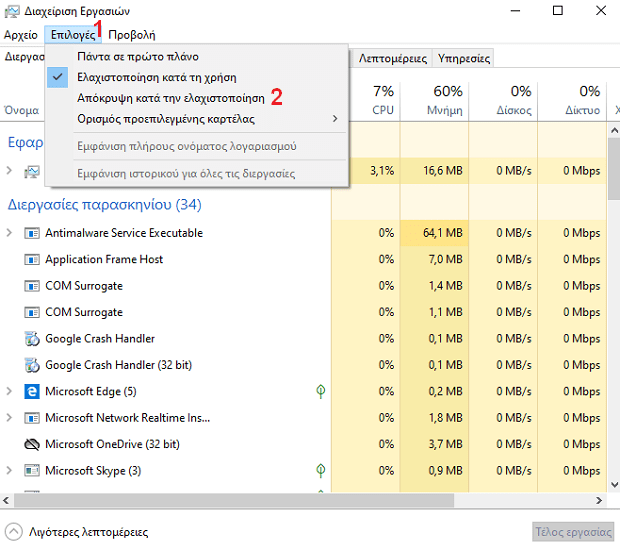Open the Αρχείο menu

click(x=21, y=35)
